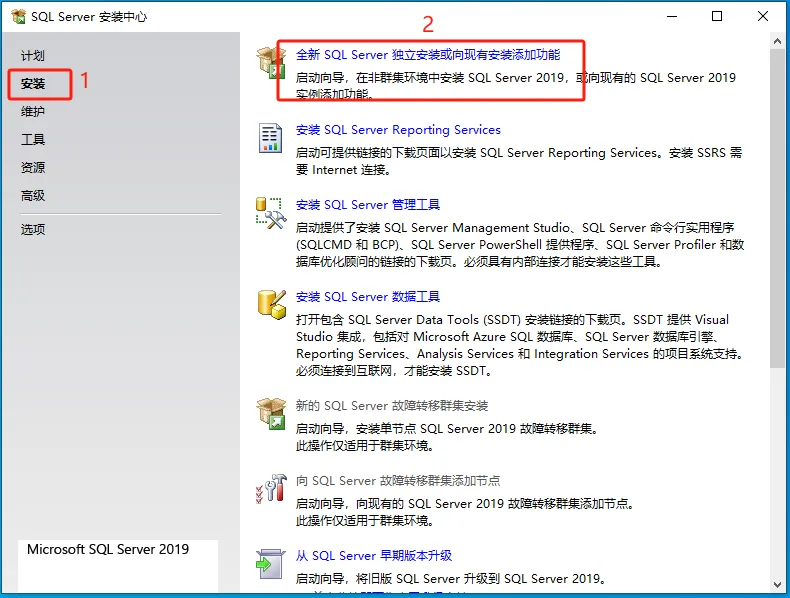790x598 pixels.
Task: Open 安装 SQL Server Reporting Services link
Action: point(398,130)
